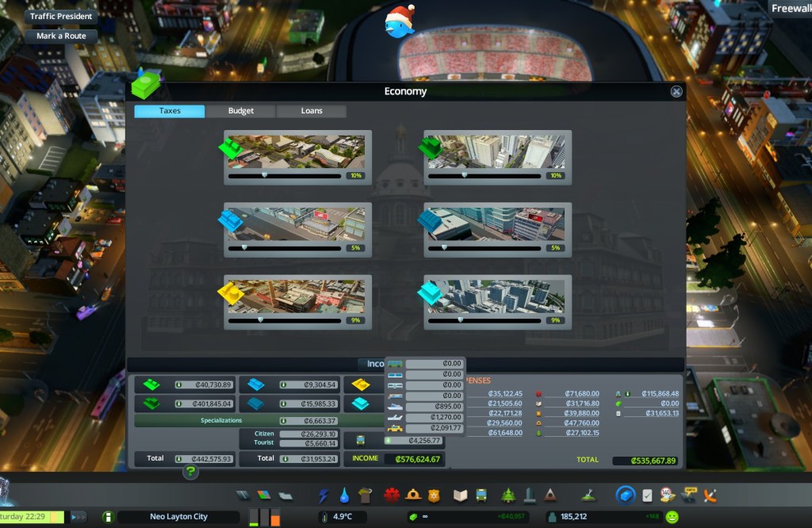Open the Education book icon

(460, 495)
